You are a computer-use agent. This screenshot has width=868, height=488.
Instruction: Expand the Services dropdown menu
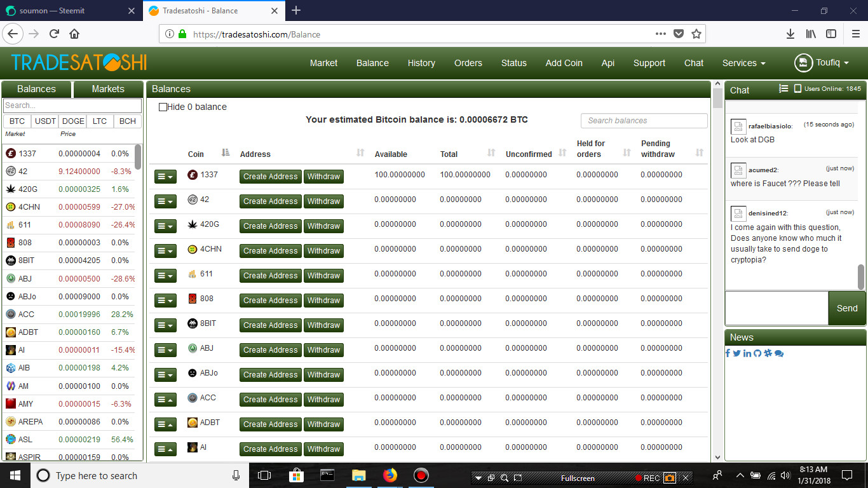click(743, 63)
